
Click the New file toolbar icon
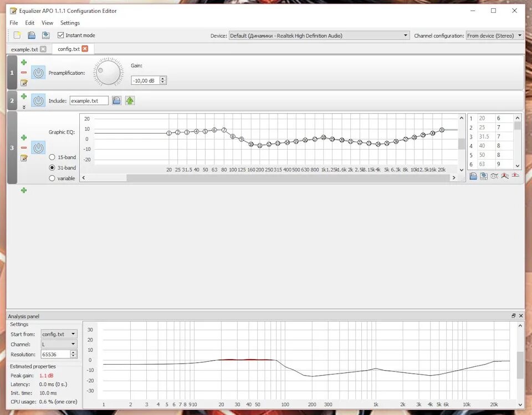17,35
